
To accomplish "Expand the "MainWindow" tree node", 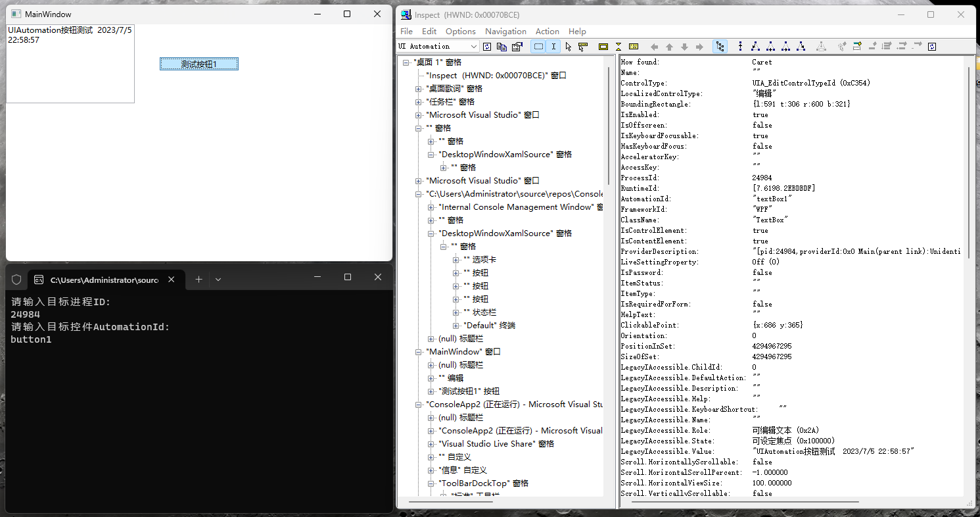I will click(419, 351).
